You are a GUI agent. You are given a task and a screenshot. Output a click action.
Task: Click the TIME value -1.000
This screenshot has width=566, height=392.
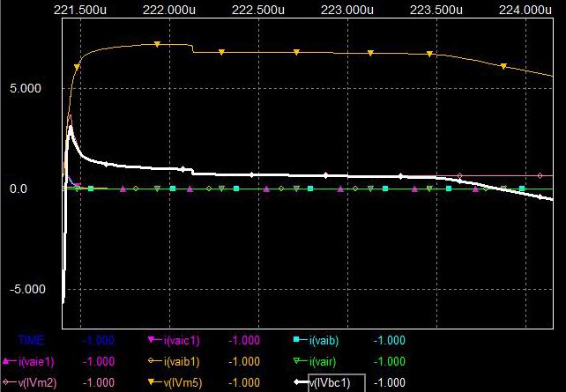[x=99, y=340]
